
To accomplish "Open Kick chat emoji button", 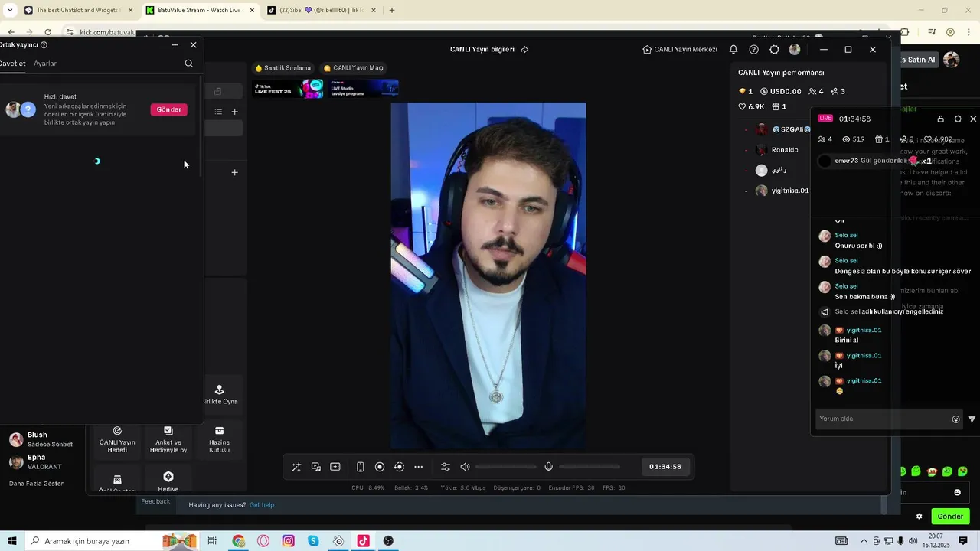I will tap(957, 492).
